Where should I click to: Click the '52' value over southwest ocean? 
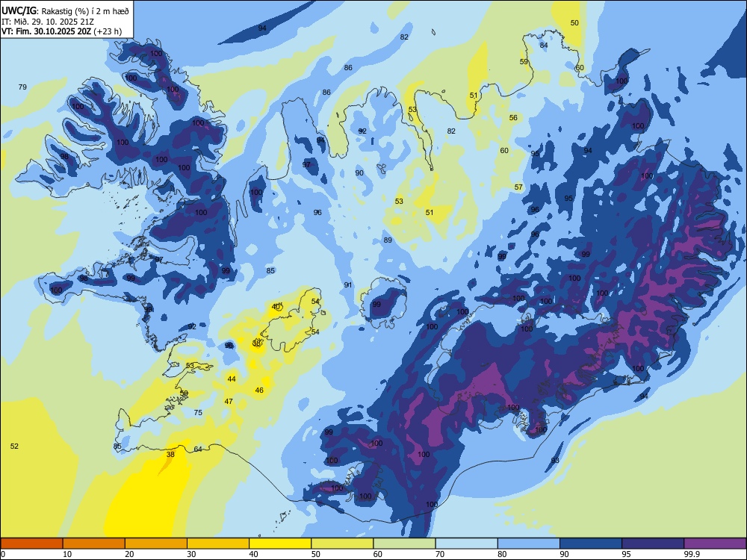tap(14, 447)
